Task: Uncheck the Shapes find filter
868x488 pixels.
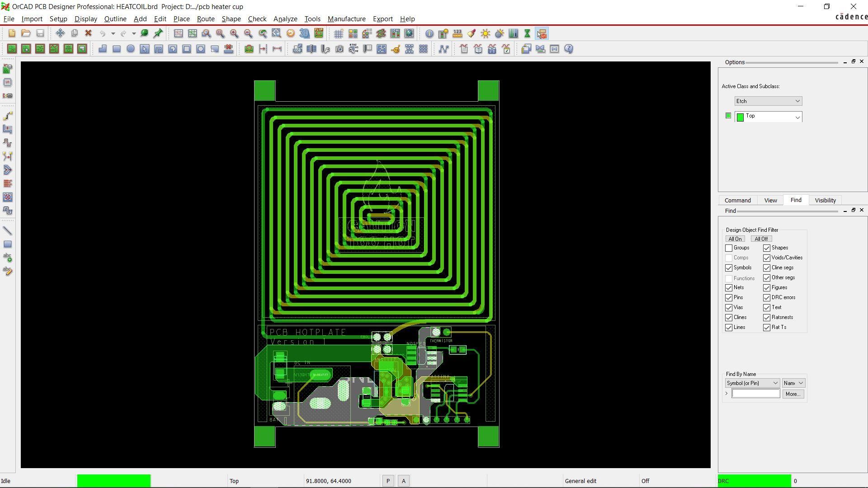Action: [767, 248]
